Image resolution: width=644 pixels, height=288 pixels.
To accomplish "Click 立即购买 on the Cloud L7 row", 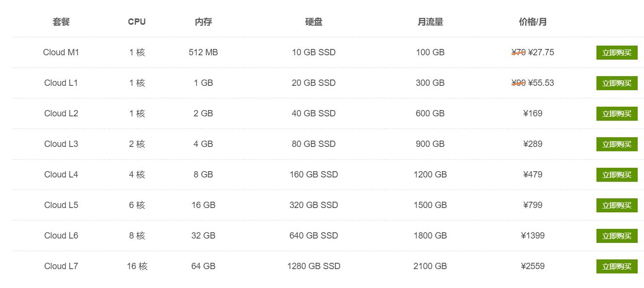I will click(616, 266).
